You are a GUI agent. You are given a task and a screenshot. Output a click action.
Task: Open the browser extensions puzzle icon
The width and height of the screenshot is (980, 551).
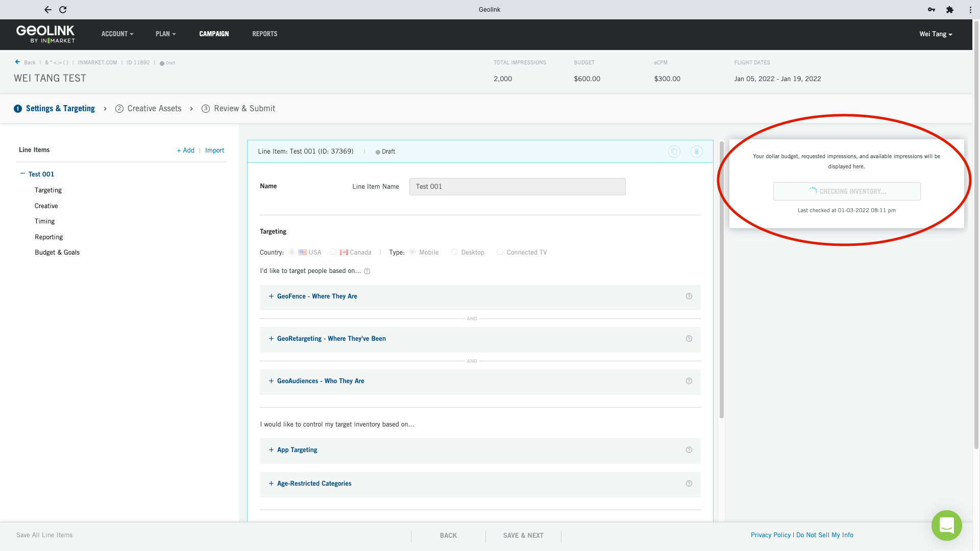[x=950, y=10]
